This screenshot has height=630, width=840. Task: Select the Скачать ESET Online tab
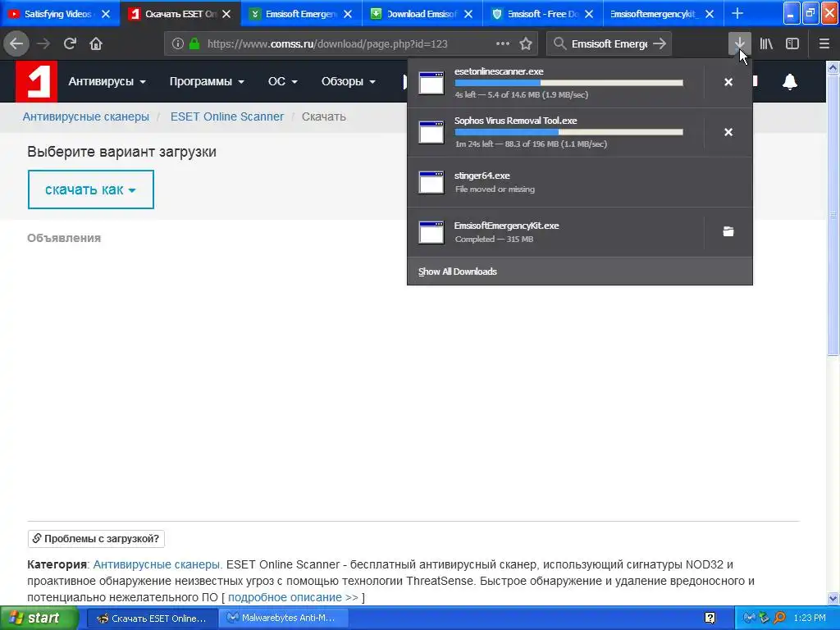[174, 14]
